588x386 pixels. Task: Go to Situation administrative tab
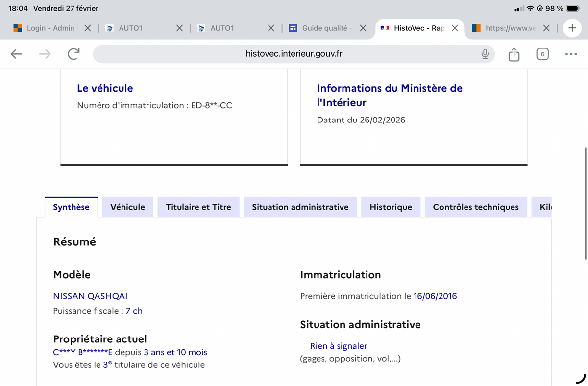tap(300, 207)
